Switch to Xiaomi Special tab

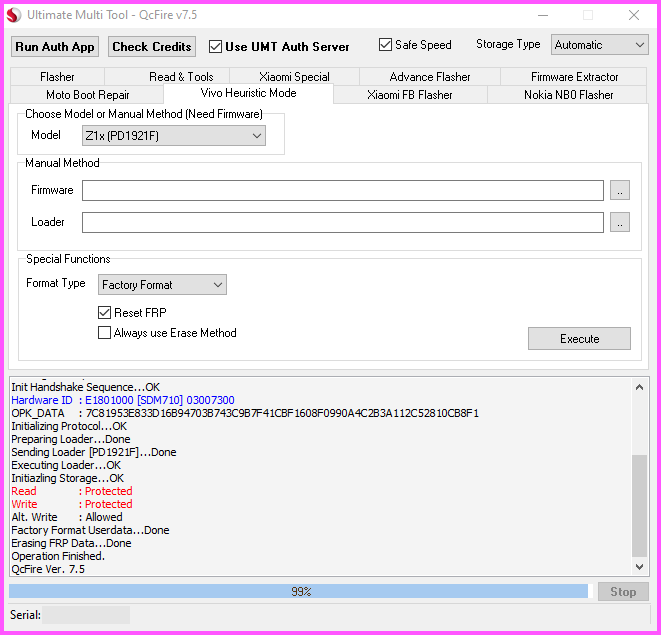(294, 77)
